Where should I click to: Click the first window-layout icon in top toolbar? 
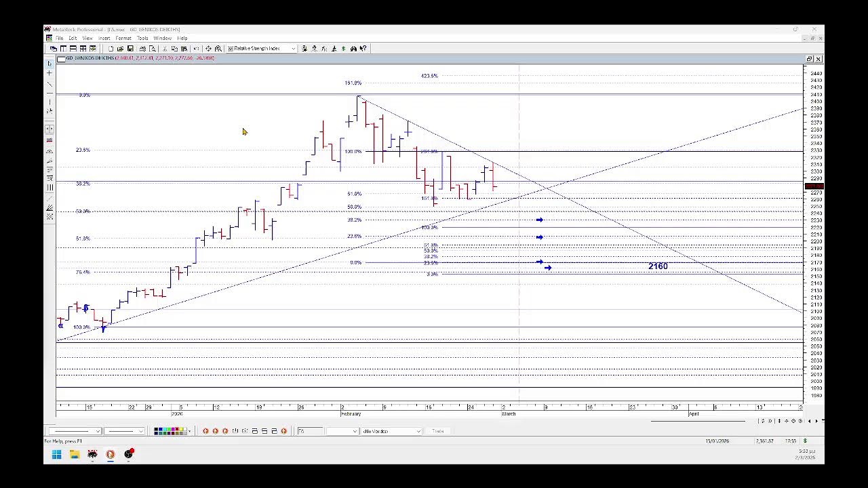click(53, 49)
